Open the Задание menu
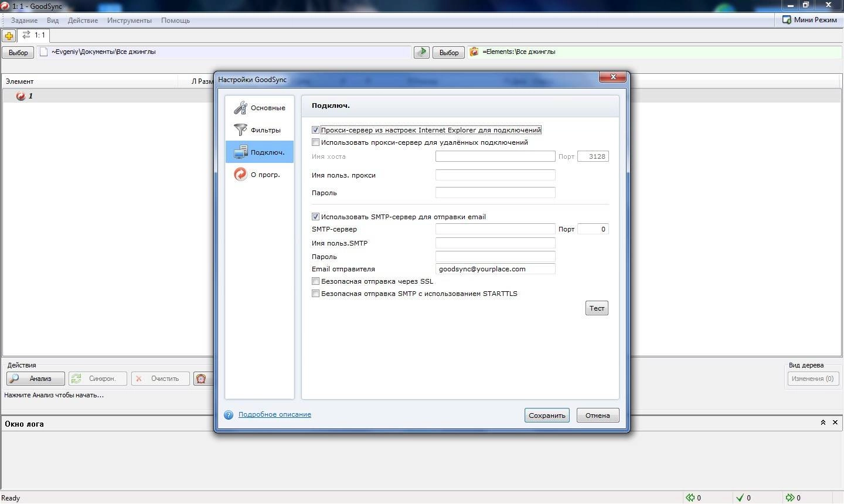The height and width of the screenshot is (504, 844). click(24, 21)
